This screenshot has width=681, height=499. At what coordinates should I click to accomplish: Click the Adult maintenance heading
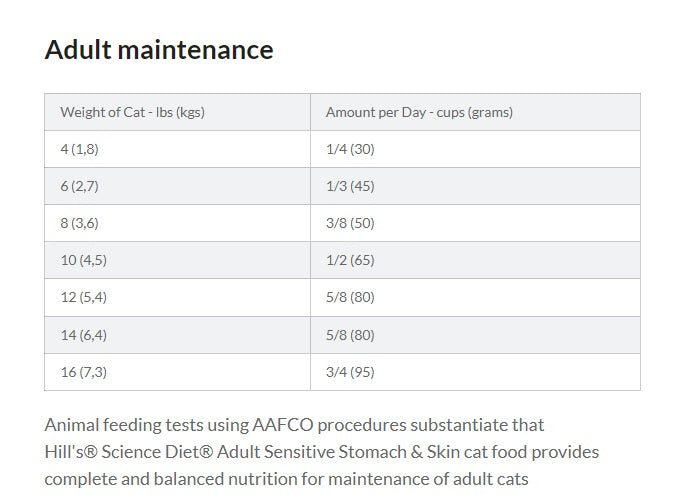click(159, 50)
